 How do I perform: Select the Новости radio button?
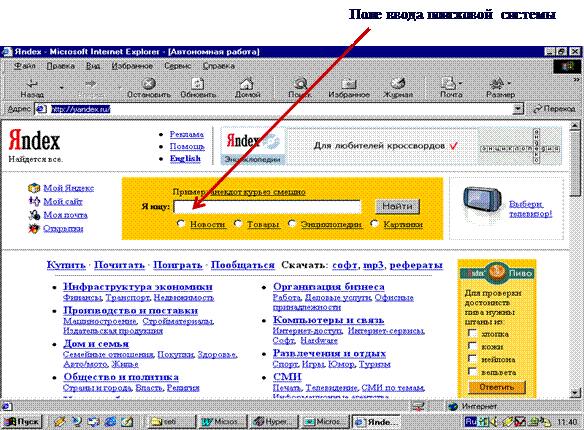pos(181,223)
